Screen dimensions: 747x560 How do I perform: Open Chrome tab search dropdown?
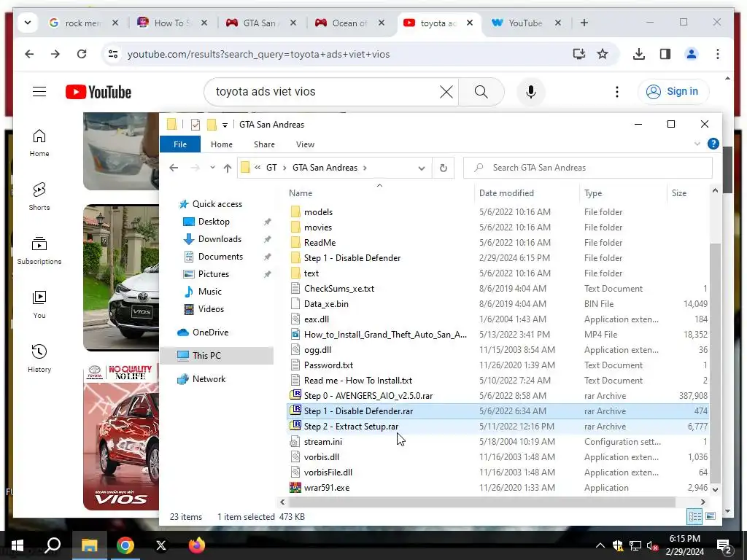[x=28, y=23]
